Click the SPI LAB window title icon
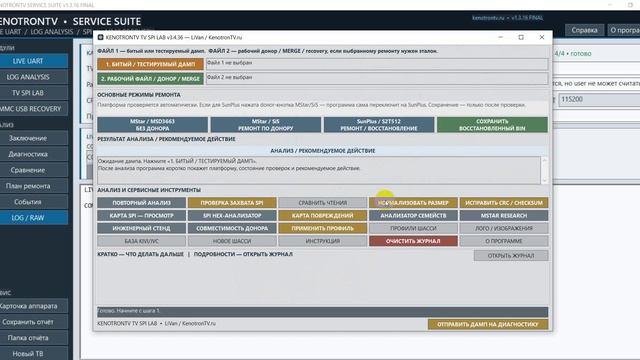The image size is (640, 360). click(100, 37)
